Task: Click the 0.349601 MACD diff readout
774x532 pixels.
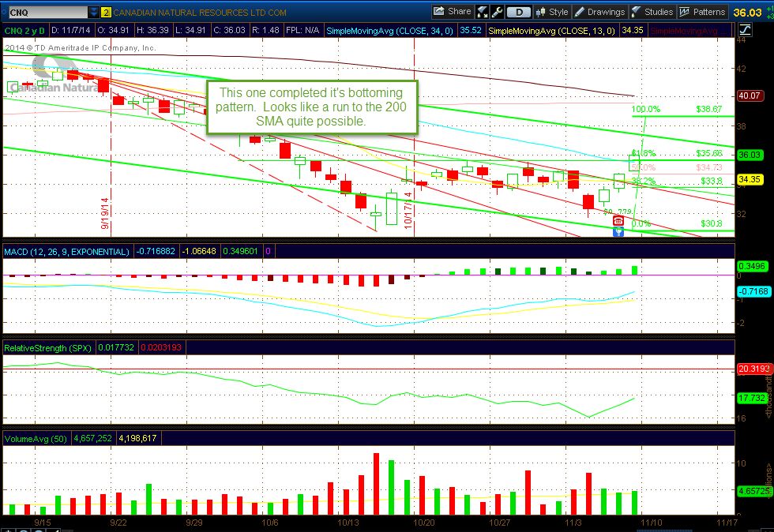Action: pyautogui.click(x=240, y=251)
